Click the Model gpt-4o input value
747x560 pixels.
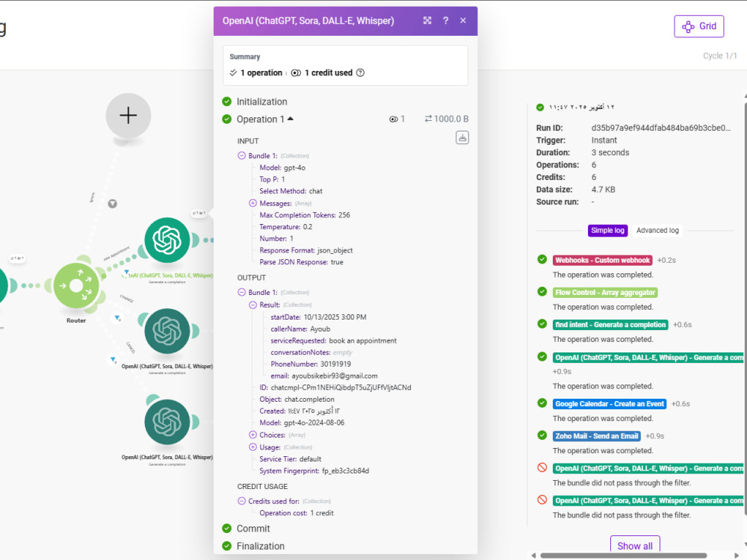pos(294,167)
